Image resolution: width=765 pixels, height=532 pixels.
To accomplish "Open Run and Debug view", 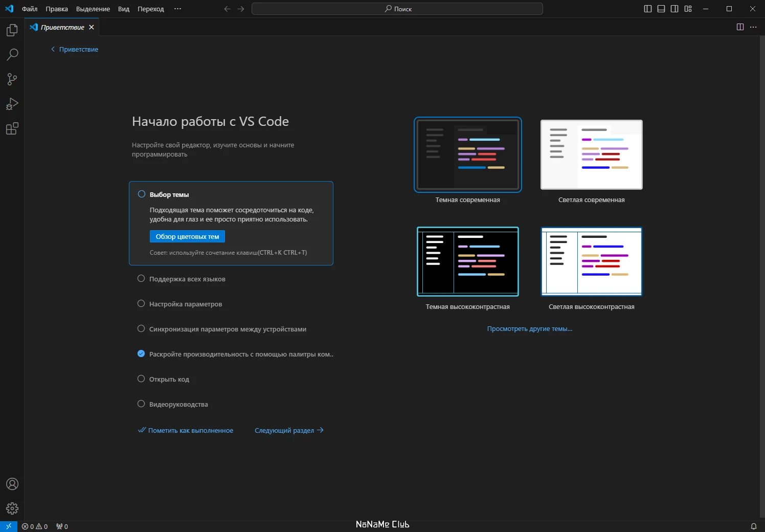I will click(x=12, y=104).
